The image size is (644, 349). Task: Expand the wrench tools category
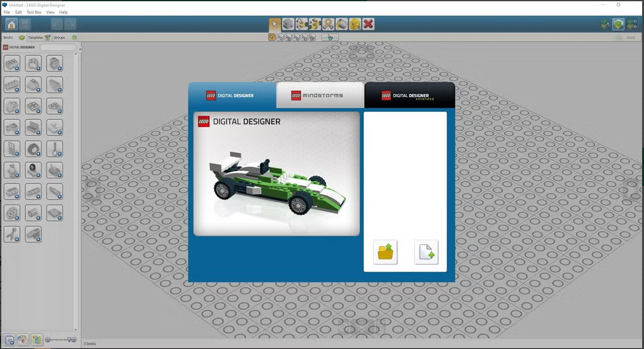[x=12, y=234]
